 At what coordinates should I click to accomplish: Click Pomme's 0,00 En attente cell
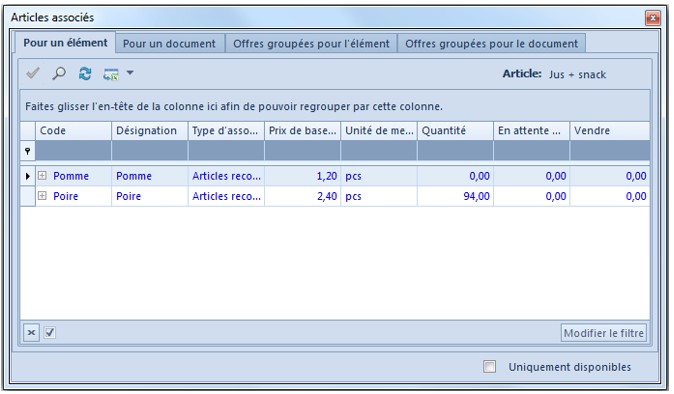(x=532, y=176)
